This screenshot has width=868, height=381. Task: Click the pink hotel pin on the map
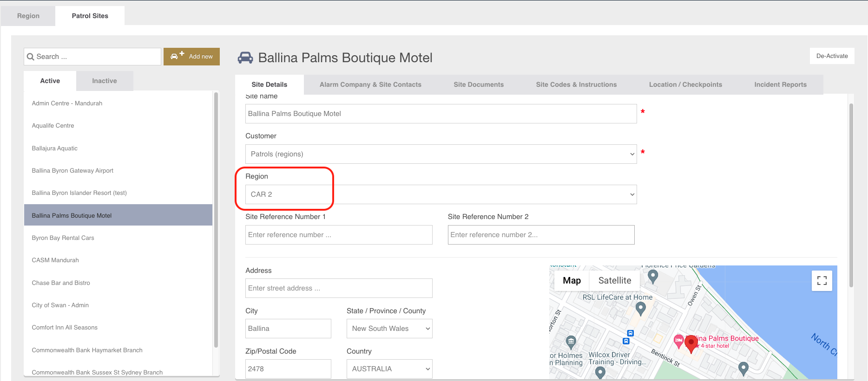(678, 342)
